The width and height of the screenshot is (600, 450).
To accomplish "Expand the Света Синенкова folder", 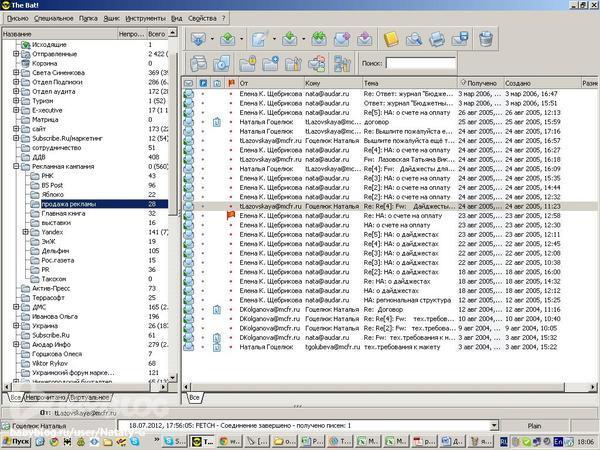I will [x=16, y=73].
